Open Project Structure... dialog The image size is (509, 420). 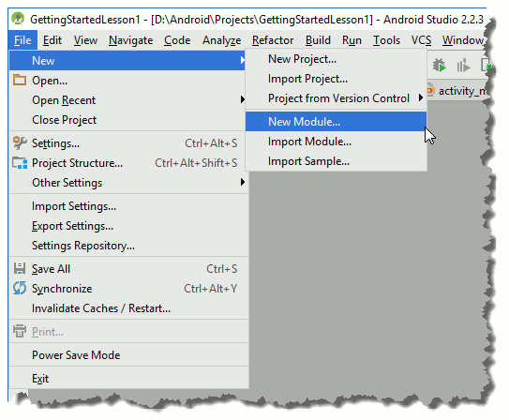click(128, 162)
